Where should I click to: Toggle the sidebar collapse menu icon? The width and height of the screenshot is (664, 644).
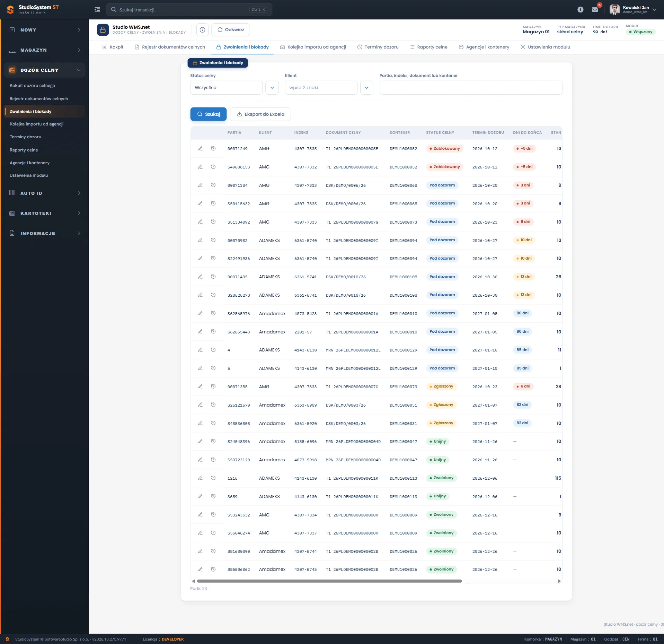coord(97,10)
